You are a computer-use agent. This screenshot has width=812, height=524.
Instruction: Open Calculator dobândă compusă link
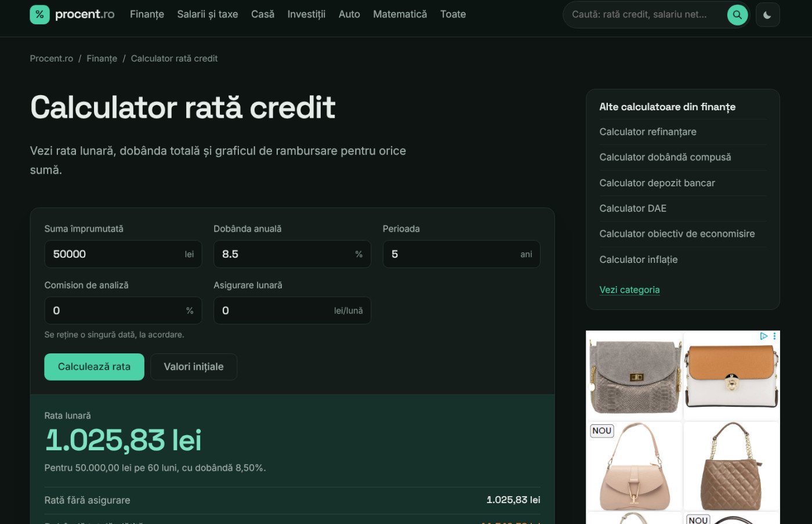coord(665,157)
